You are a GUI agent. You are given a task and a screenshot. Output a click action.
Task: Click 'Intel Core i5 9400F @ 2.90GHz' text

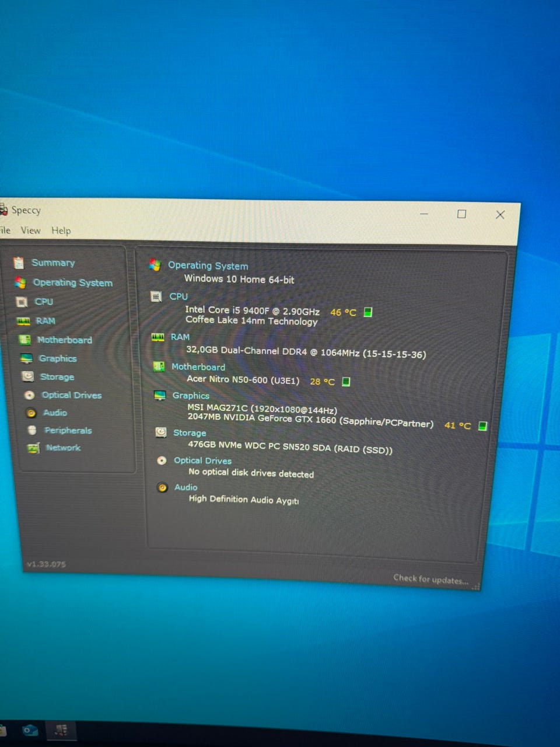252,310
